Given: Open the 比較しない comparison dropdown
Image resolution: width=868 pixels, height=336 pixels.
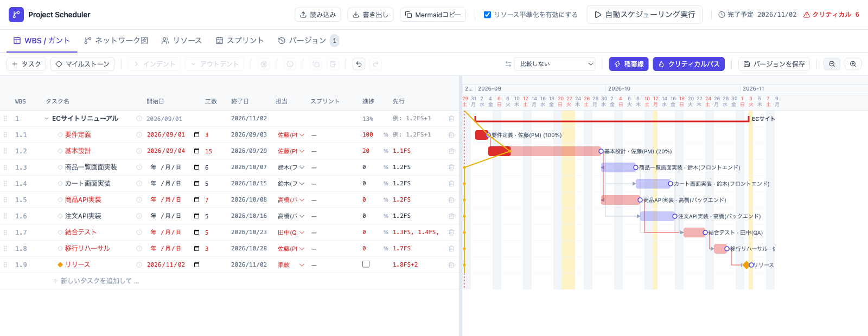Looking at the screenshot, I should 554,64.
